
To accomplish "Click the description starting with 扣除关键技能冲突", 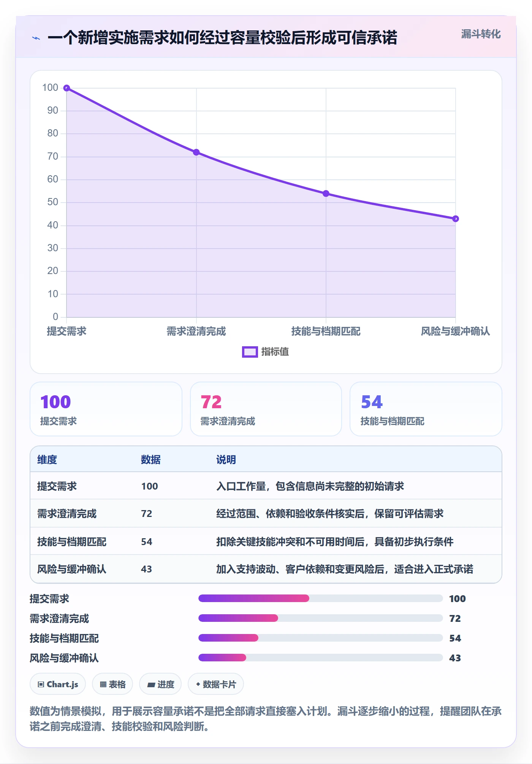I will (335, 542).
